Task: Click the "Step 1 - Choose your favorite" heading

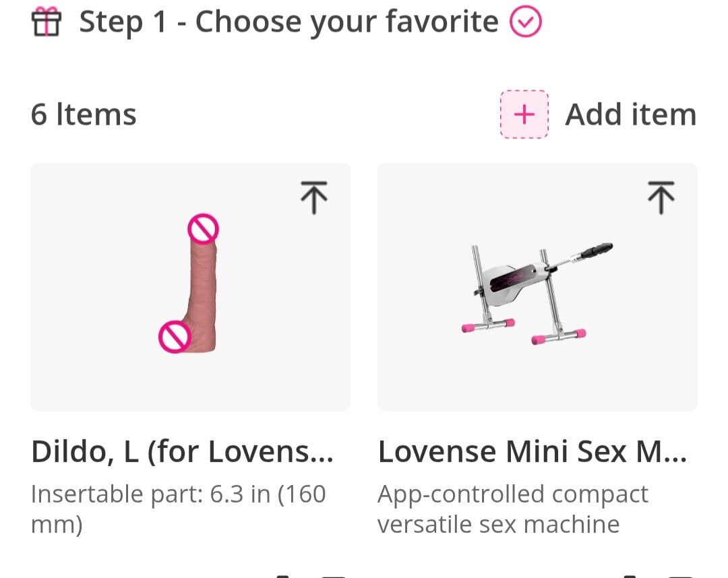Action: point(289,23)
